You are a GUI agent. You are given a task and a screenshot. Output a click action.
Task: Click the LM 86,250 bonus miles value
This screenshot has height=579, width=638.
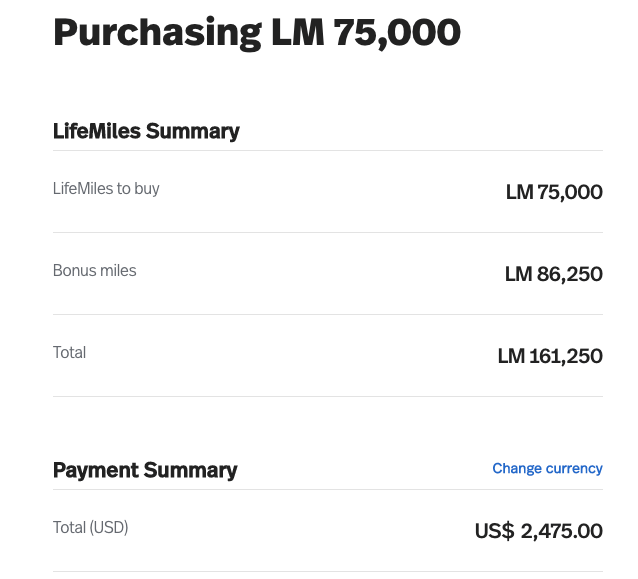pos(554,274)
